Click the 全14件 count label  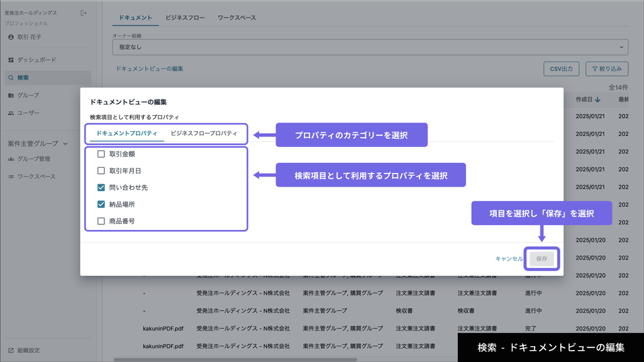click(618, 87)
